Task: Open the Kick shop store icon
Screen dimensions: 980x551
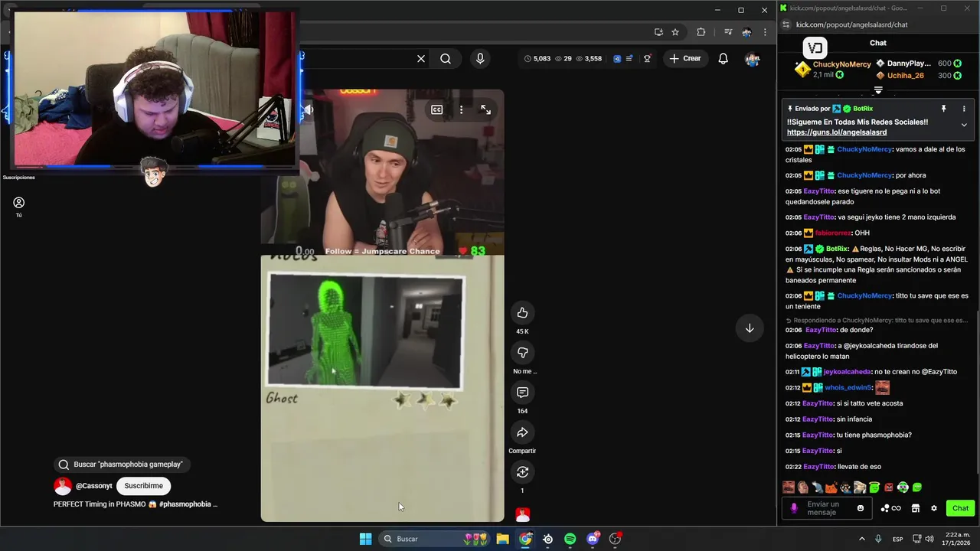Action: 915,508
